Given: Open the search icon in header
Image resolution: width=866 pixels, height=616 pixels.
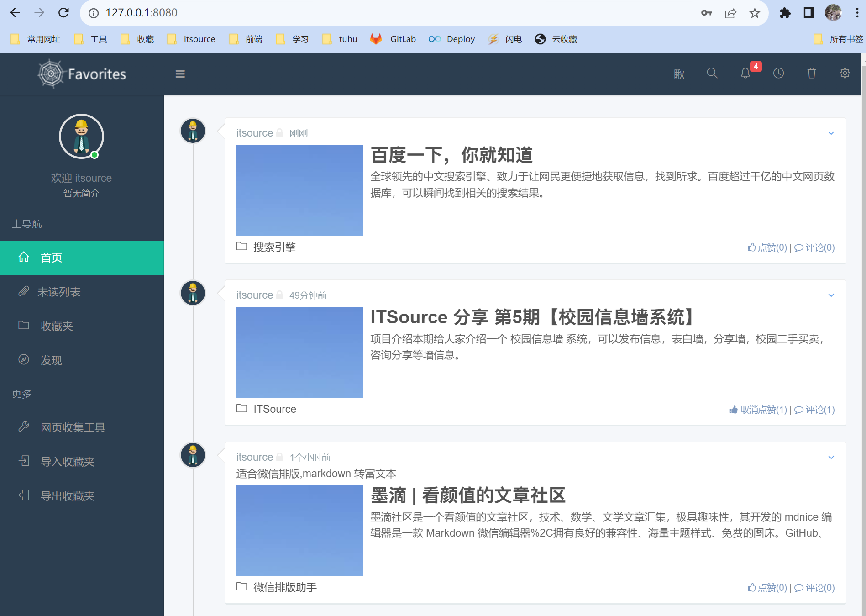Looking at the screenshot, I should [x=712, y=73].
